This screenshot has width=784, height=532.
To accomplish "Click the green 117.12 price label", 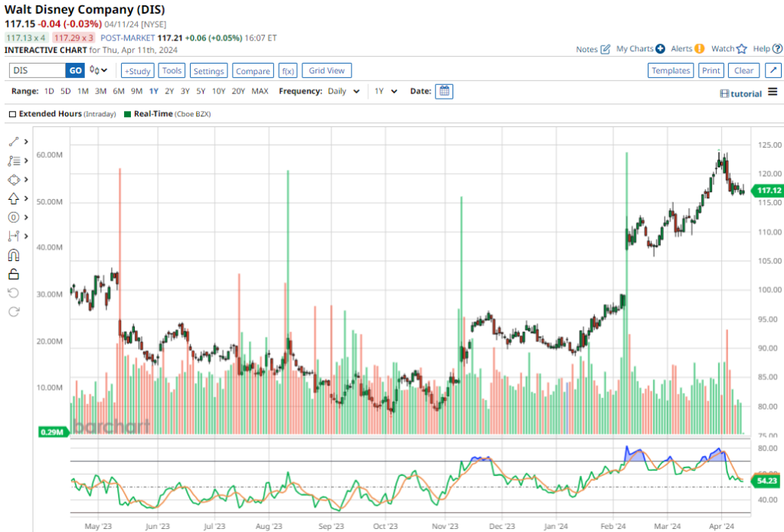I will click(x=766, y=190).
